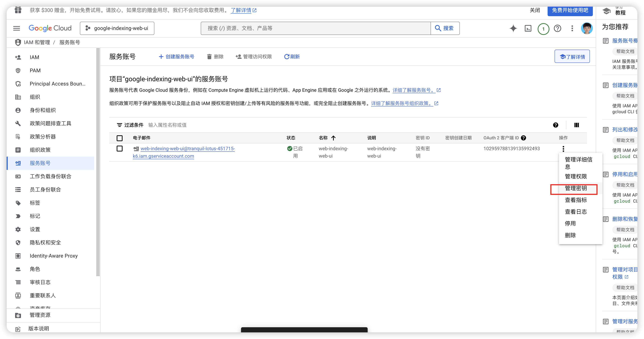Select 查看指标 menu item
The image size is (644, 339).
(581, 200)
